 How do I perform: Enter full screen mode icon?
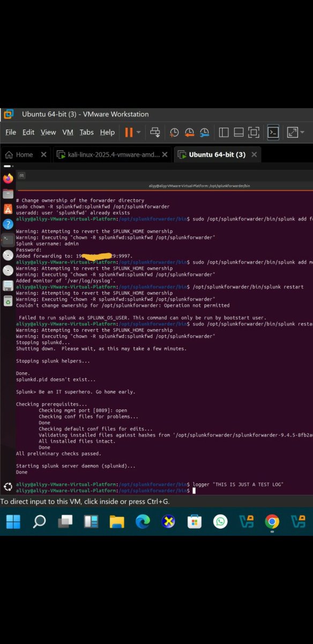tap(254, 132)
